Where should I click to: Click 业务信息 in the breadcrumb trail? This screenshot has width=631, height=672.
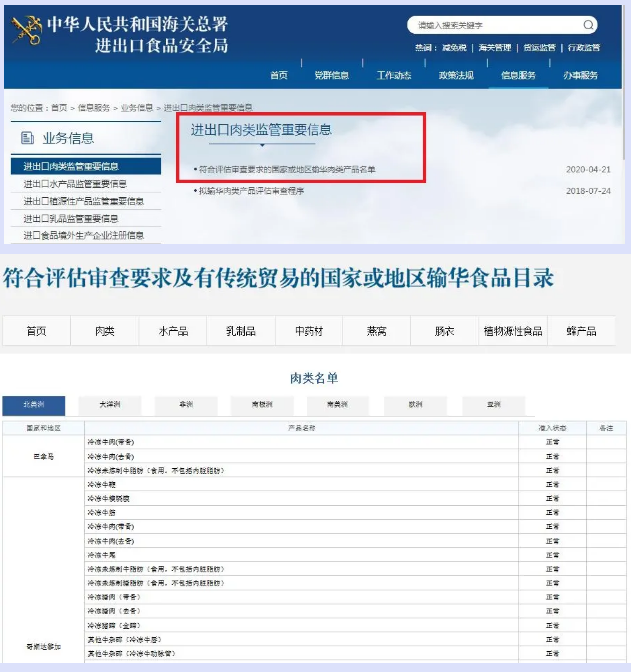pyautogui.click(x=137, y=107)
